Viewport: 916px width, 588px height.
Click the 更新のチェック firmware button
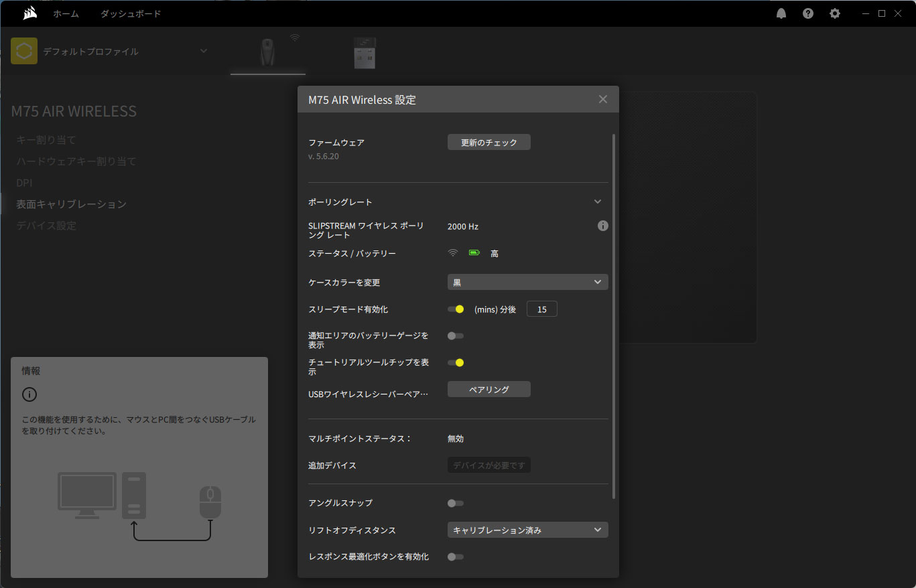click(x=488, y=142)
